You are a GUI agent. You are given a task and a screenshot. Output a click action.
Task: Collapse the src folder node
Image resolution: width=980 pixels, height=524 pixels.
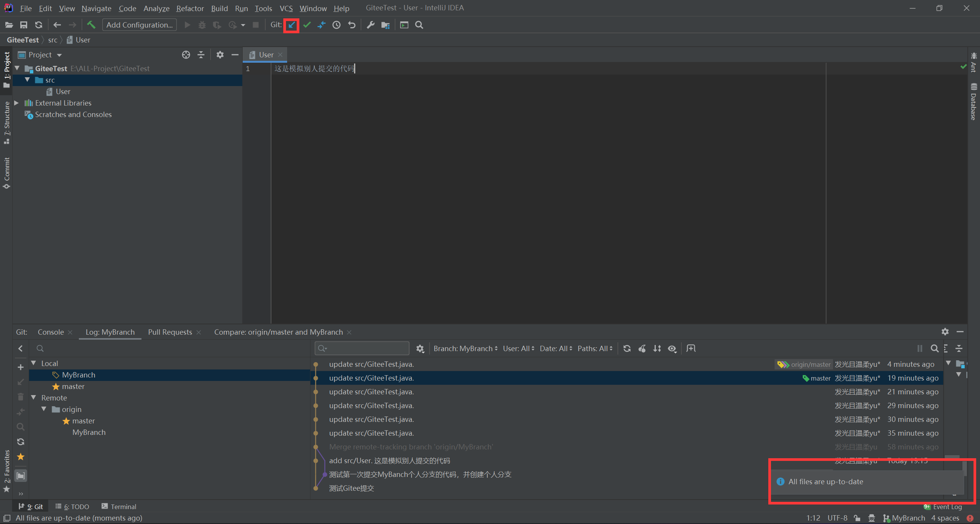[x=28, y=80]
